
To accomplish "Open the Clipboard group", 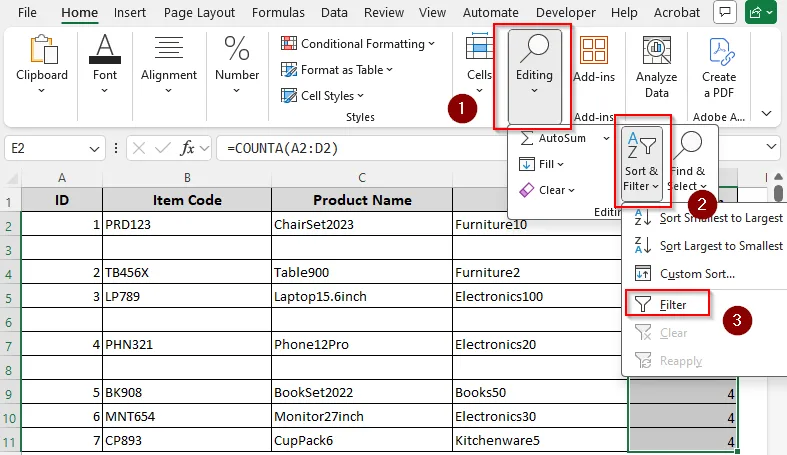I will [x=42, y=64].
